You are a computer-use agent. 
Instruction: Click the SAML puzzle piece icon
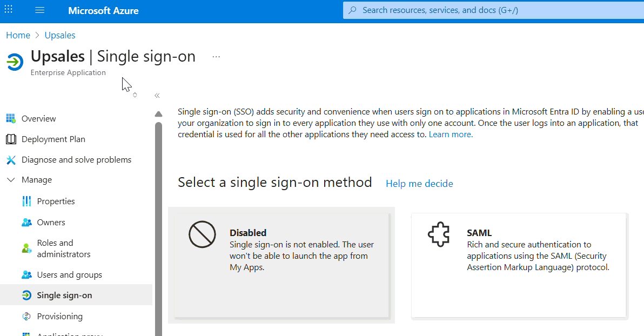[439, 234]
